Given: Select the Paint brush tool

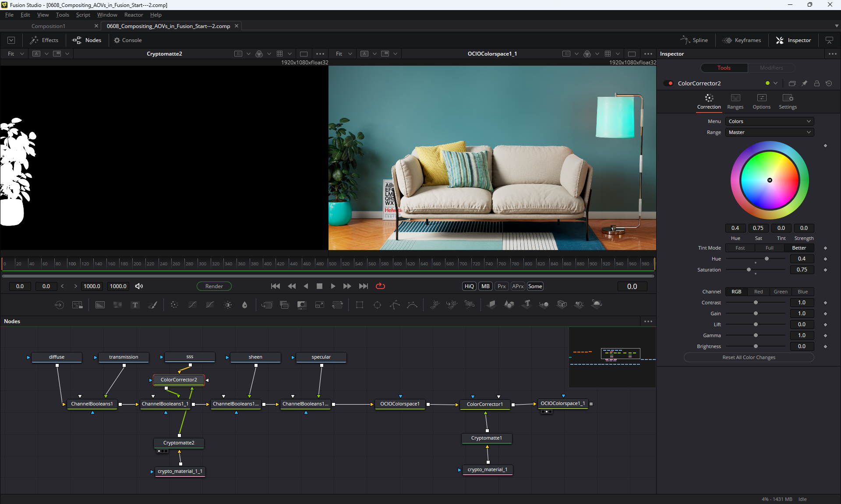Looking at the screenshot, I should coord(153,305).
